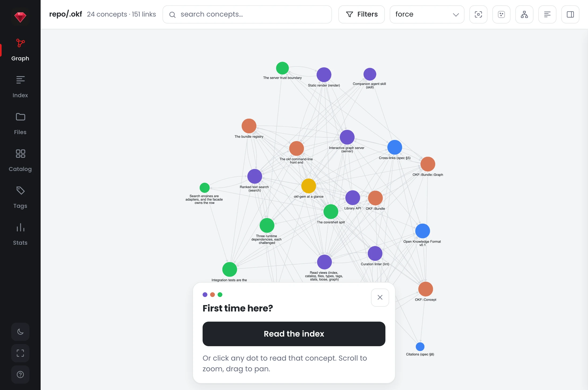Viewport: 588px width, 390px height.
Task: Select the yellow okf-gem at a glance node
Action: click(309, 186)
